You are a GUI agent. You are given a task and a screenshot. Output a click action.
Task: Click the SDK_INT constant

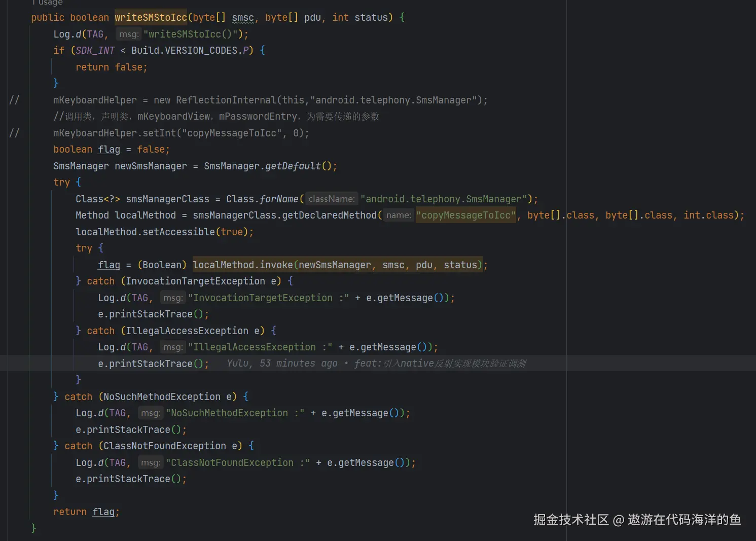pos(95,51)
